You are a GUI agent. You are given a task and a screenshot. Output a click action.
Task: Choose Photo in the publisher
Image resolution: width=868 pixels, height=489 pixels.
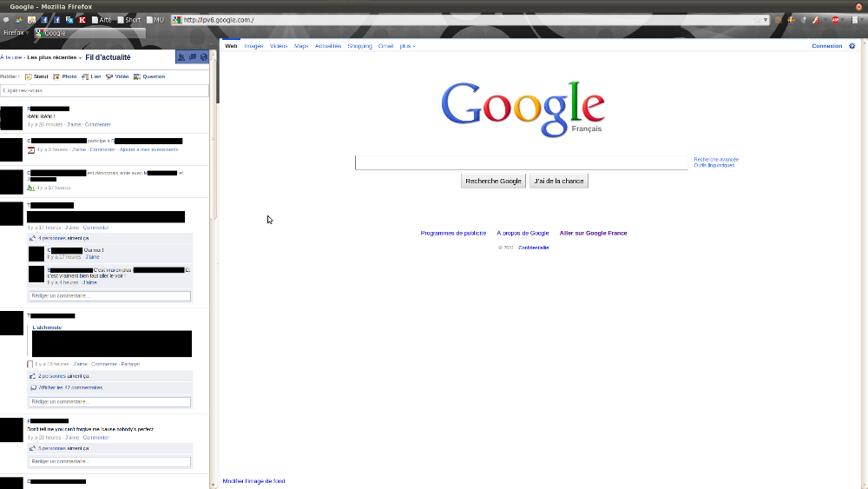tap(65, 76)
